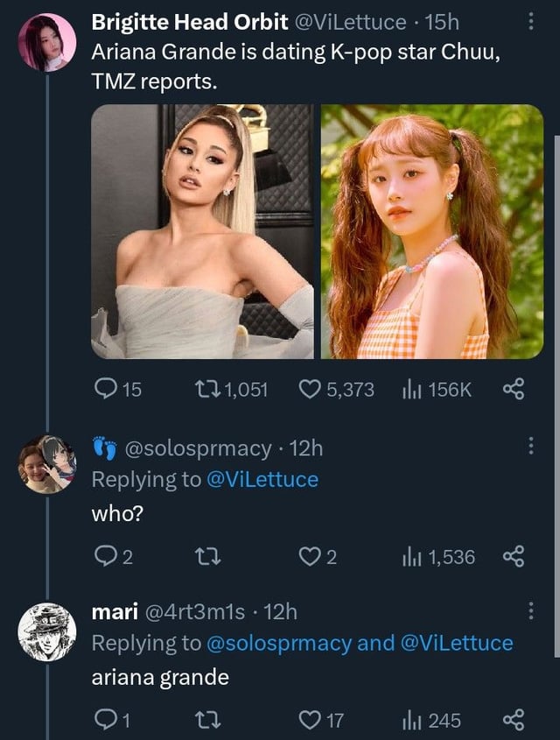Open more options on mari's reply
The image size is (560, 740).
(530, 610)
